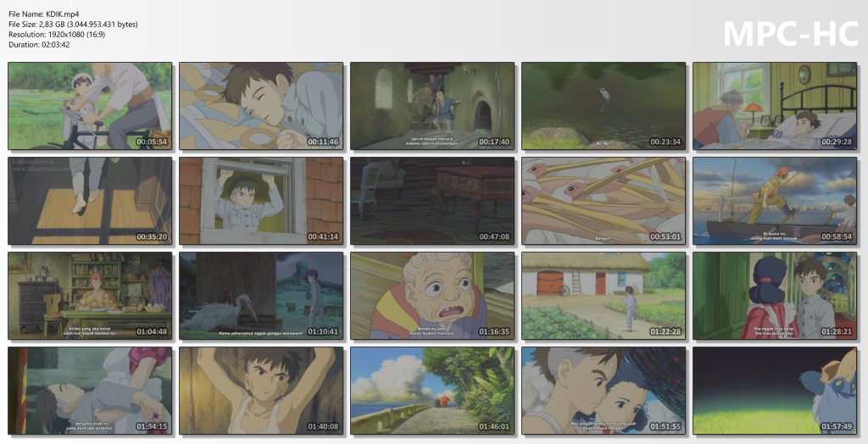Viewport: 868px width, 444px height.
Task: Click the 00:17:40 timestamp label
Action: point(493,142)
